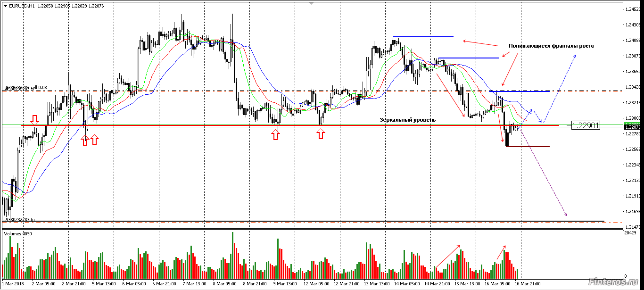
Task: Click the red trend arrow above the 15 Mar volume bars
Action: [x=448, y=256]
